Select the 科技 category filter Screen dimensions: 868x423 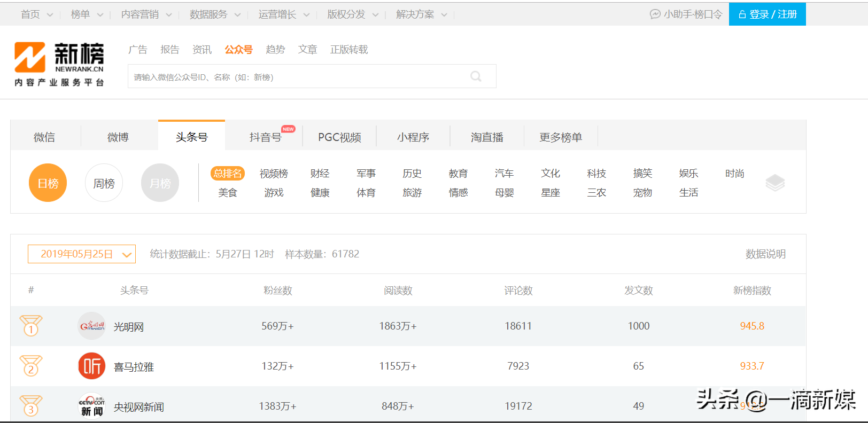point(596,174)
